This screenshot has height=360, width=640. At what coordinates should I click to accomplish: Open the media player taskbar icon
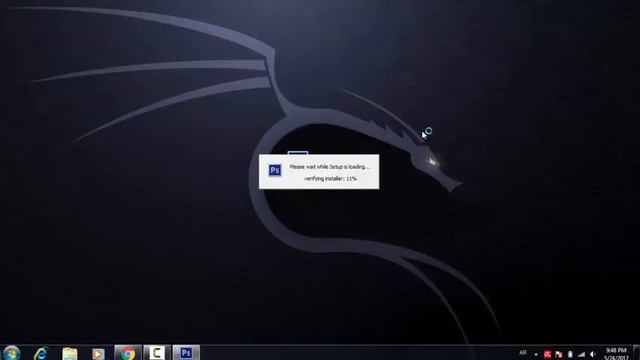tap(98, 353)
